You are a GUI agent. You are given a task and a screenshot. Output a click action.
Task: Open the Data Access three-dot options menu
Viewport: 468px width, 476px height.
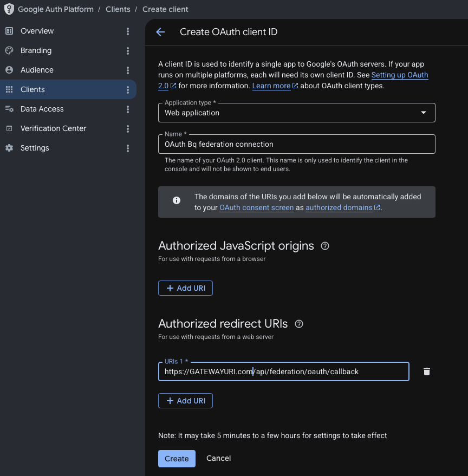click(128, 109)
